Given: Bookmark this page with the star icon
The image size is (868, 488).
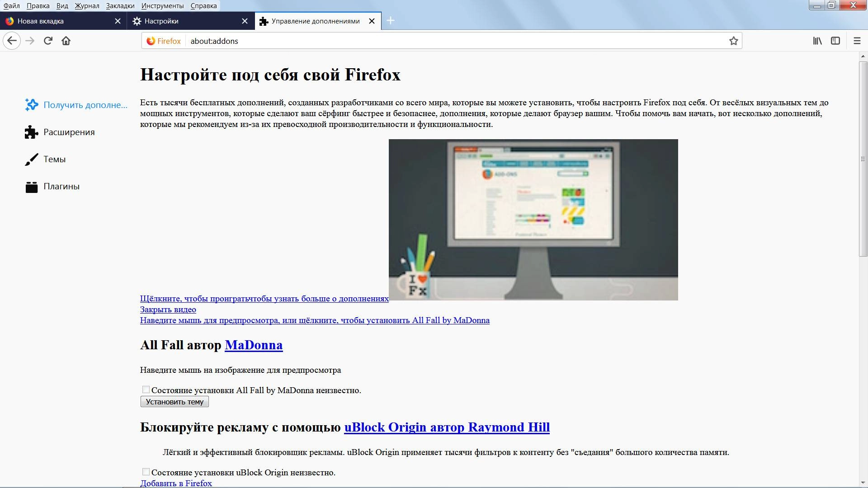Looking at the screenshot, I should 733,41.
